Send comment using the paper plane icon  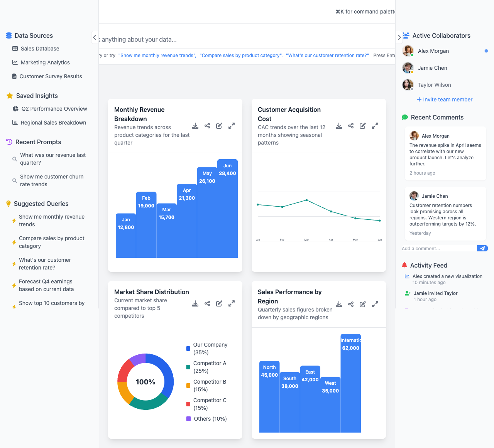[482, 248]
